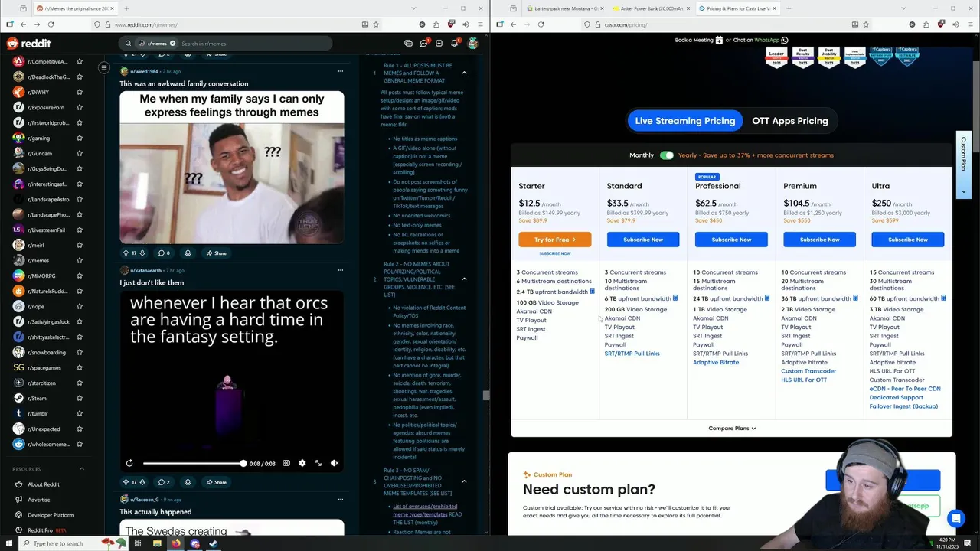Image resolution: width=980 pixels, height=551 pixels.
Task: Collapse Rule 2 in r/memes rules
Action: pyautogui.click(x=464, y=279)
